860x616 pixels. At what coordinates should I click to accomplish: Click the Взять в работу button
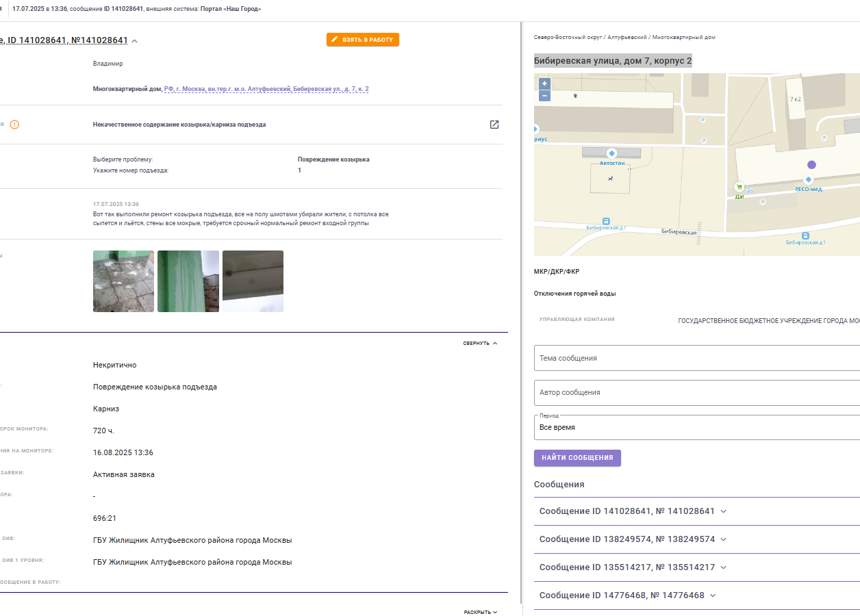coord(363,40)
